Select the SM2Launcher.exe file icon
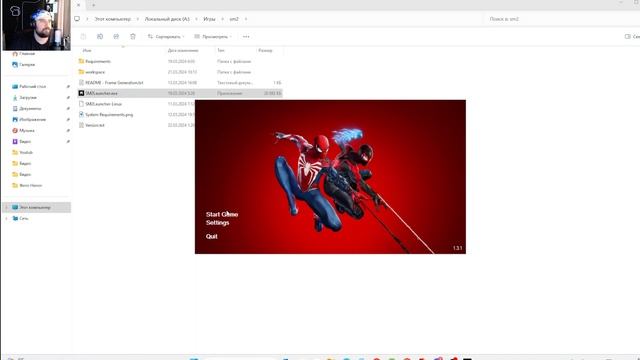 [x=81, y=93]
